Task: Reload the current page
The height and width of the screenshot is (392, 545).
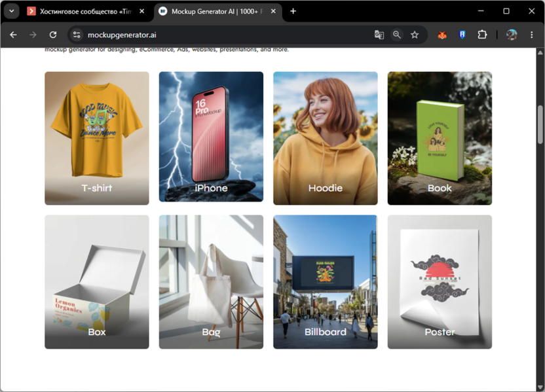Action: point(53,35)
